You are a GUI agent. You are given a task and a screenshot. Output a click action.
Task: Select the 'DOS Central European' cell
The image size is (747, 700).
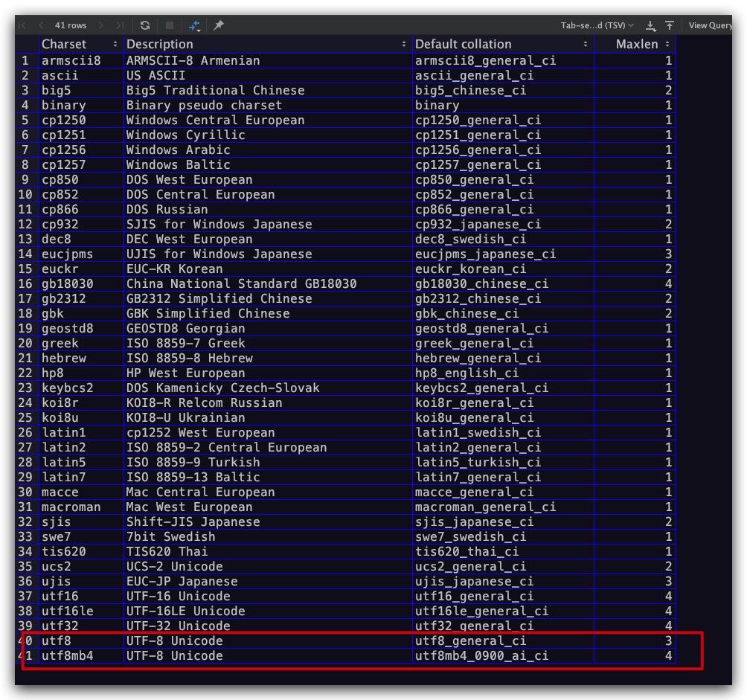pos(268,194)
